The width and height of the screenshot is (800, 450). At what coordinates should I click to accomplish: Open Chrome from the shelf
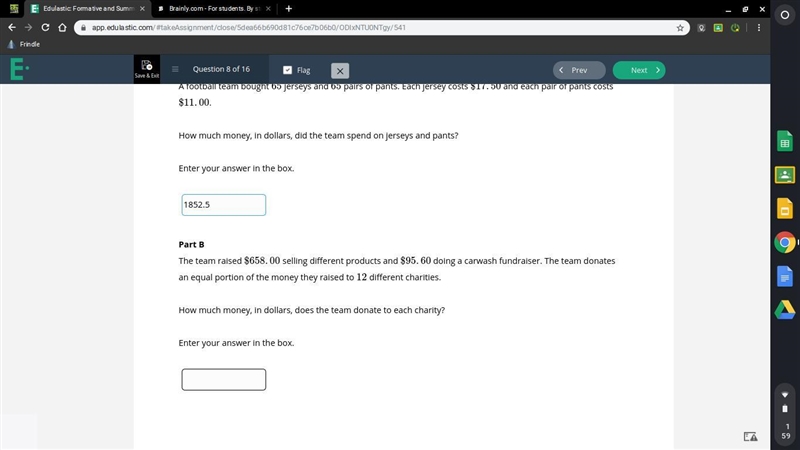(x=785, y=242)
